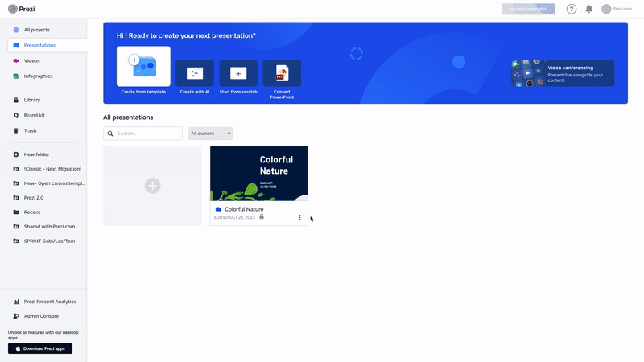The image size is (644, 362).
Task: Open the Videos section
Action: 31,61
